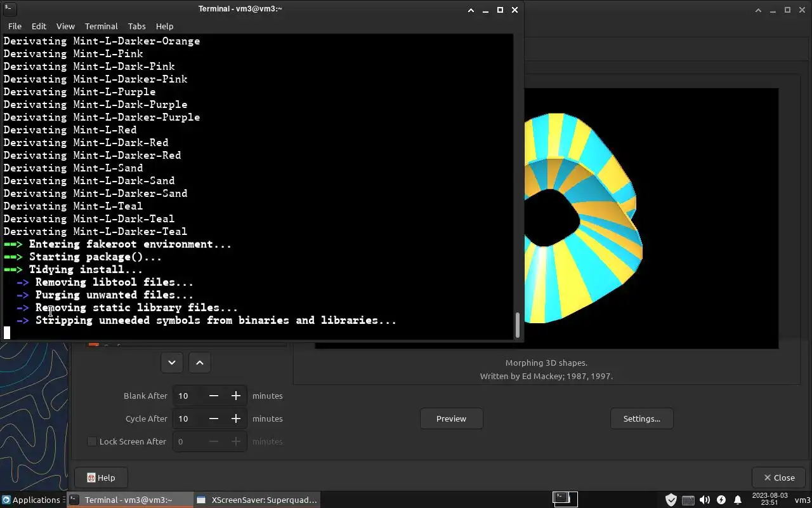This screenshot has height=508, width=812.
Task: Open screensaver Settings... dialog
Action: [641, 418]
